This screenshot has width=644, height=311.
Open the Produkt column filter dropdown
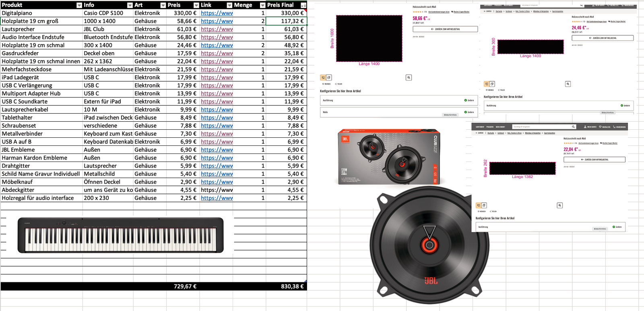click(x=79, y=5)
